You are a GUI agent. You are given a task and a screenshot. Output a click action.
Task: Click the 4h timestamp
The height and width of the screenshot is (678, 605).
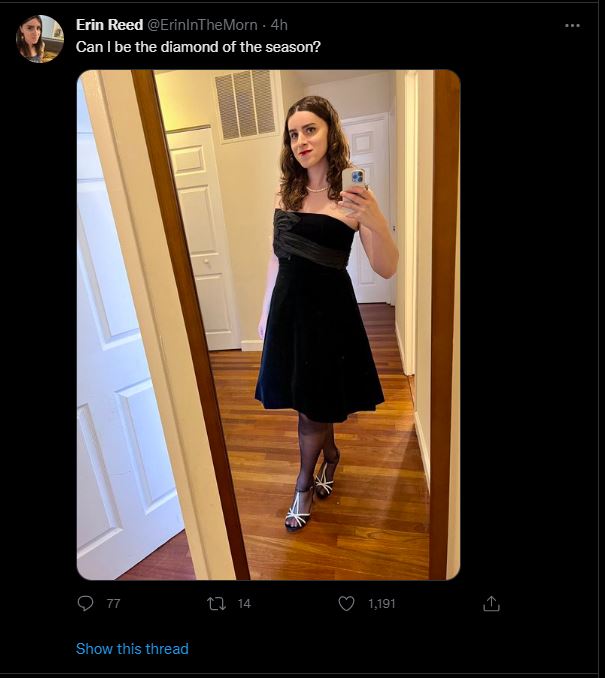(x=279, y=25)
